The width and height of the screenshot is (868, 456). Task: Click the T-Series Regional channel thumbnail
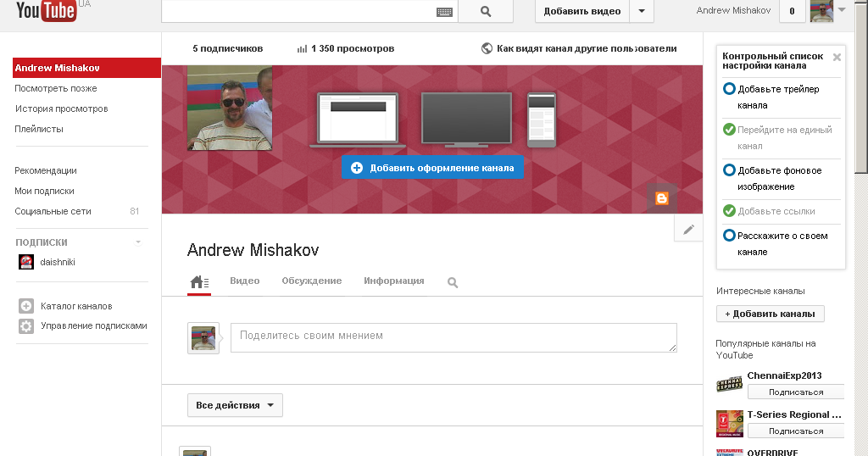point(730,424)
